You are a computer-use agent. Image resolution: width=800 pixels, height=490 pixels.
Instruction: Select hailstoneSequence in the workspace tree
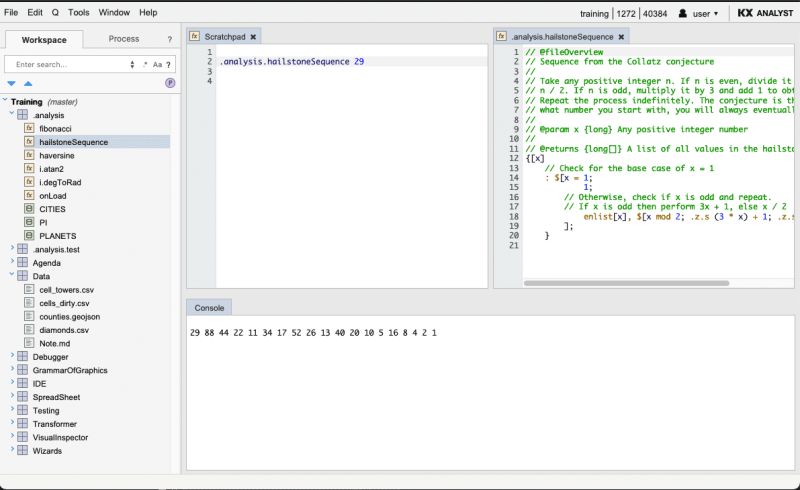tap(73, 142)
